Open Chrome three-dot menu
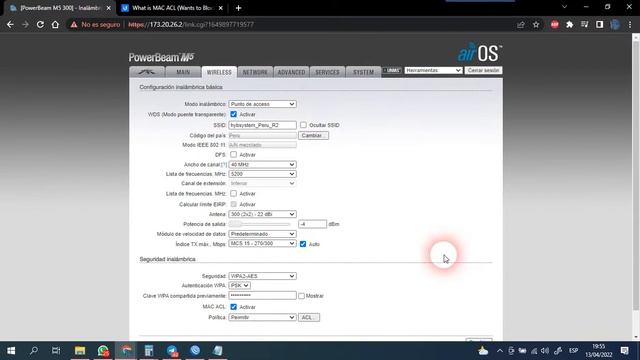Screen dimensions: 640x360 pos(630,25)
